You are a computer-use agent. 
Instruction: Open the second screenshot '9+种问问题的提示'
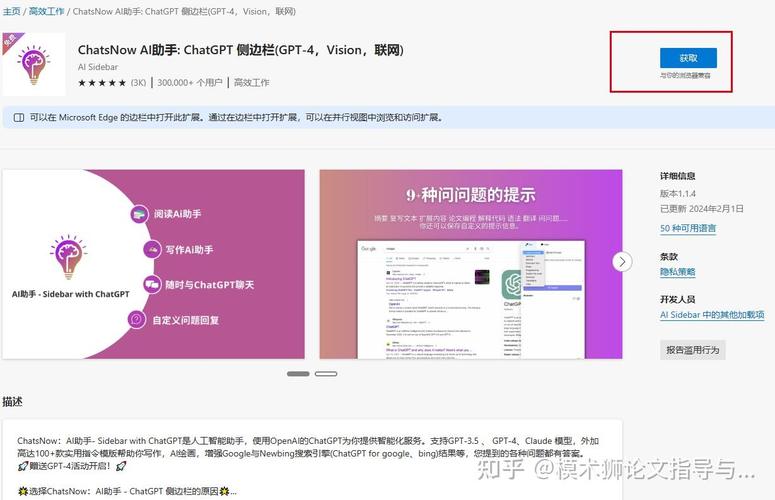(471, 264)
